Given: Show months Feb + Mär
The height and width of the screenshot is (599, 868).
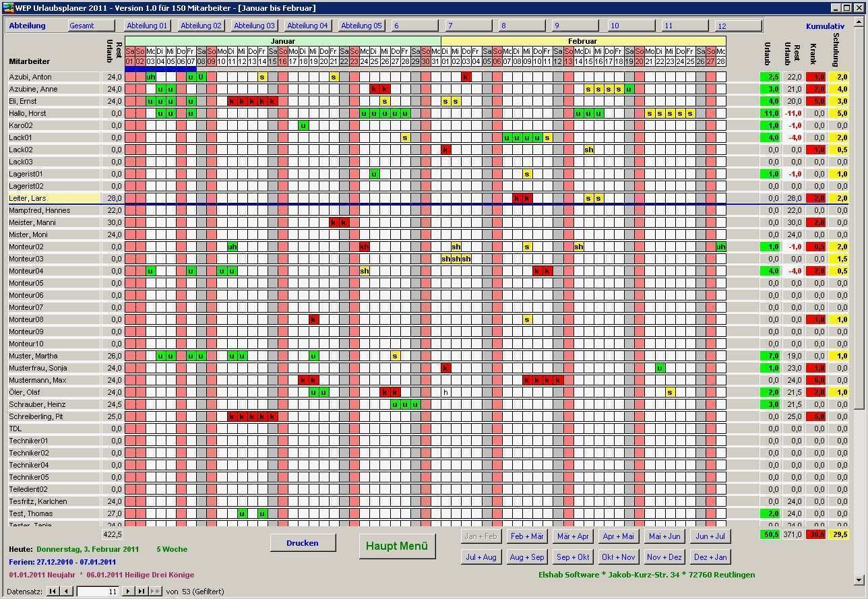Looking at the screenshot, I should (526, 536).
